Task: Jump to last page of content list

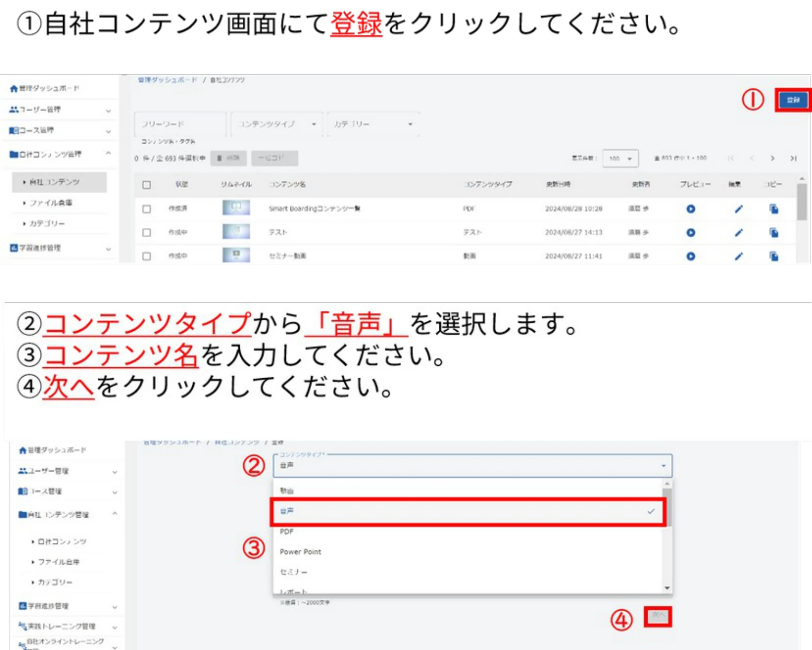Action: tap(793, 158)
